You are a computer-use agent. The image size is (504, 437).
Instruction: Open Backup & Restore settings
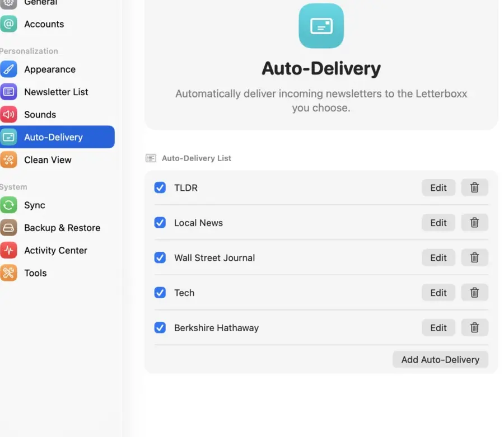click(57, 228)
